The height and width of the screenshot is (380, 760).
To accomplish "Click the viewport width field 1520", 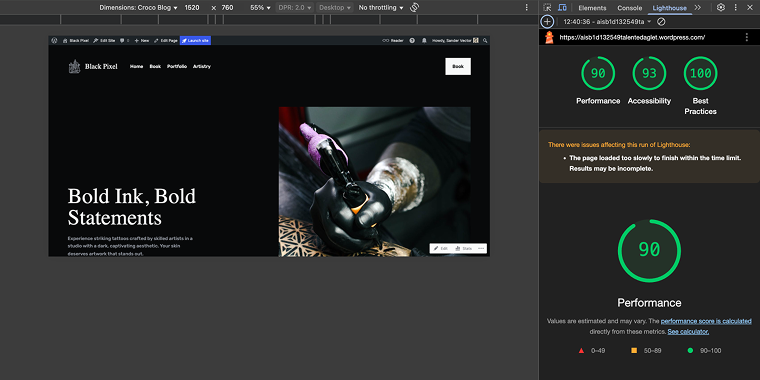I will [192, 8].
